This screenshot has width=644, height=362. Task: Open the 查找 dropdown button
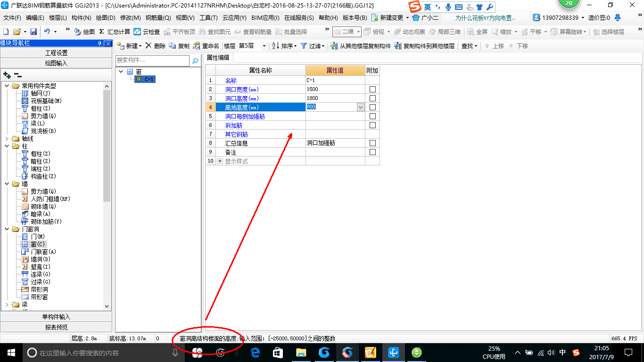pyautogui.click(x=469, y=46)
